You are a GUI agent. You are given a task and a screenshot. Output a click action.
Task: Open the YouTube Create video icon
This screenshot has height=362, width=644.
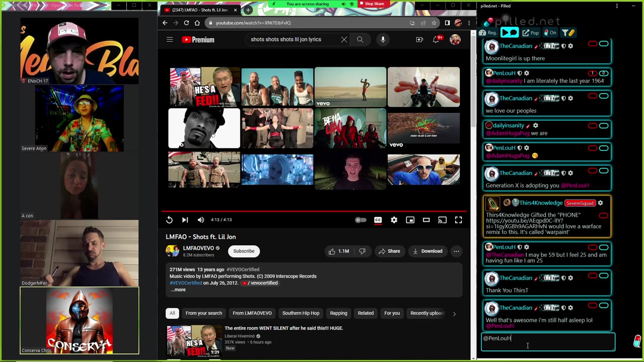coord(419,40)
